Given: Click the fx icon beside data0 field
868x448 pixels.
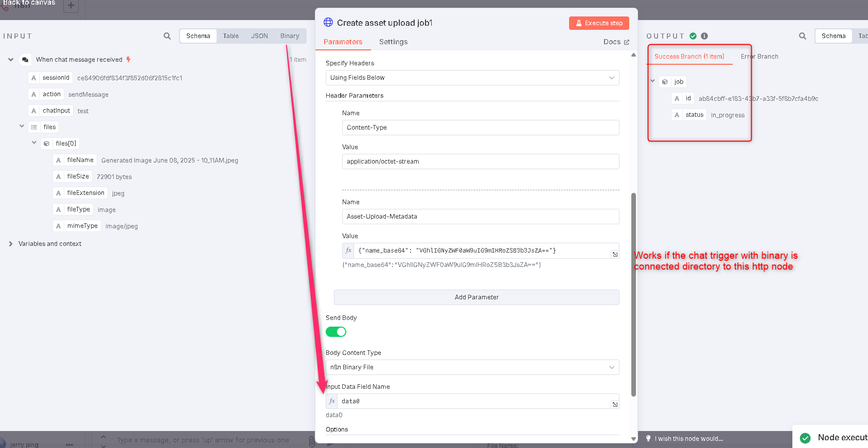Looking at the screenshot, I should coord(332,401).
